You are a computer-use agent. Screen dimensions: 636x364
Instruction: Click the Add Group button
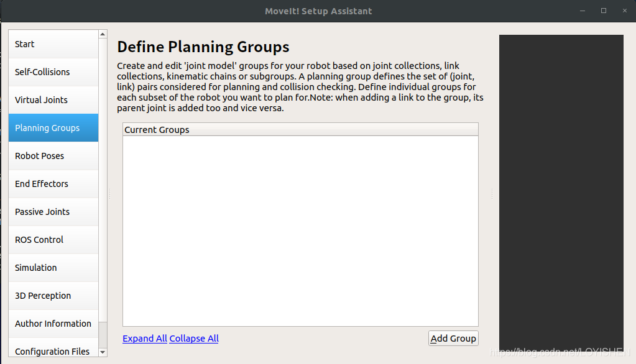point(453,339)
